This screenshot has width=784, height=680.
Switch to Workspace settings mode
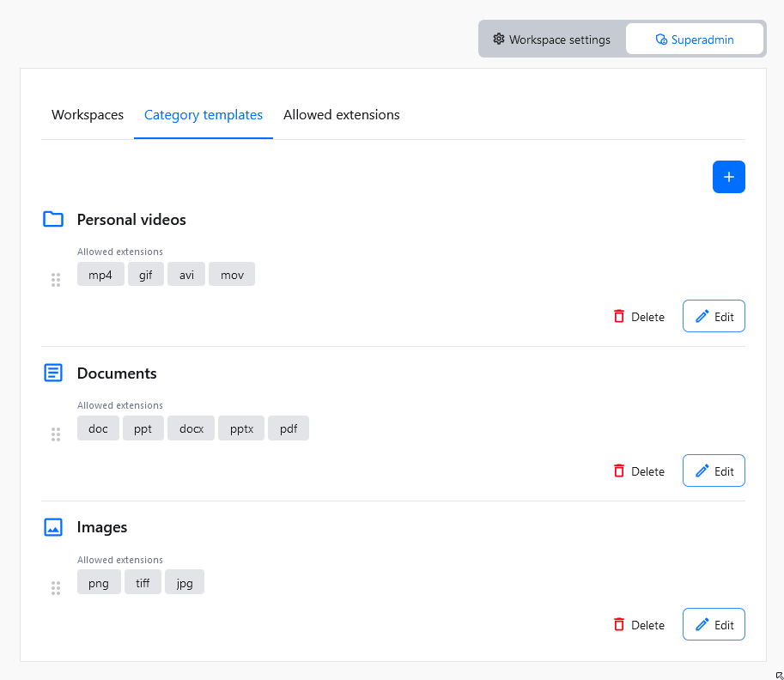click(551, 39)
